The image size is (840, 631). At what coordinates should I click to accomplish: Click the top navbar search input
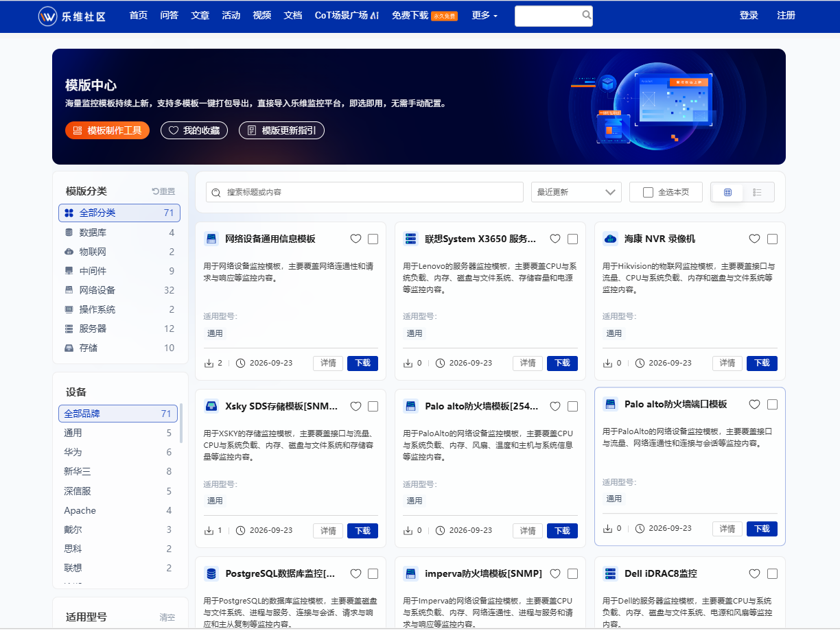pyautogui.click(x=548, y=15)
